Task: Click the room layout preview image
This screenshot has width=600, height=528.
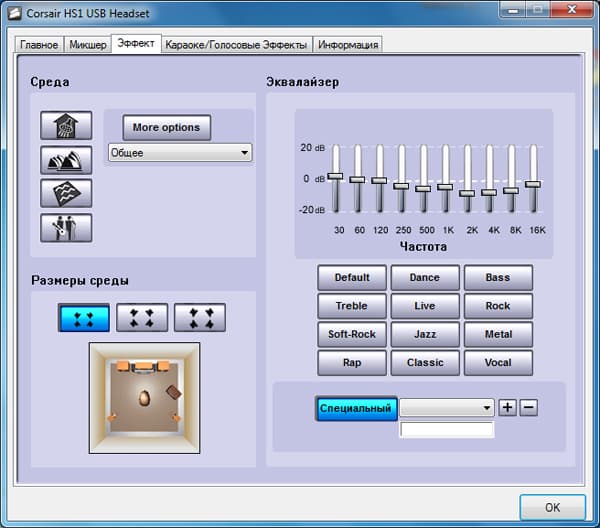Action: click(144, 398)
